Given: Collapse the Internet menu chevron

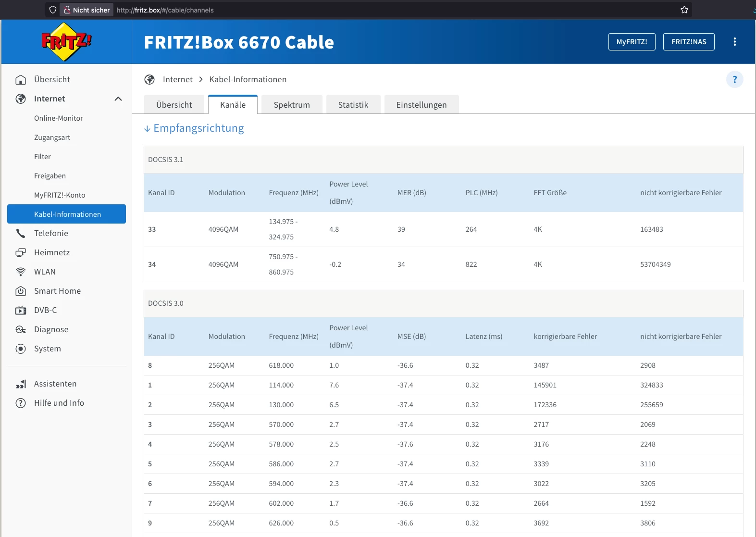Looking at the screenshot, I should [x=118, y=99].
